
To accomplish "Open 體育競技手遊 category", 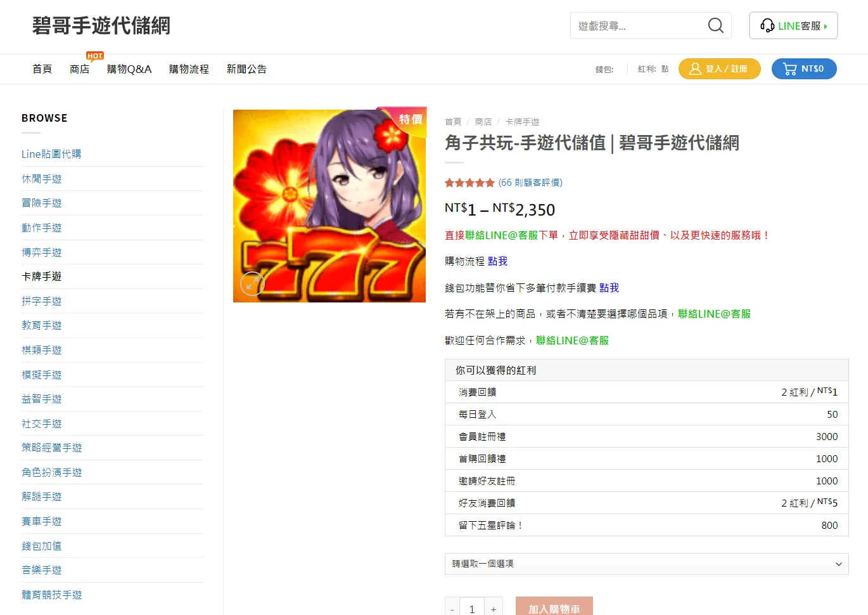I will [52, 595].
